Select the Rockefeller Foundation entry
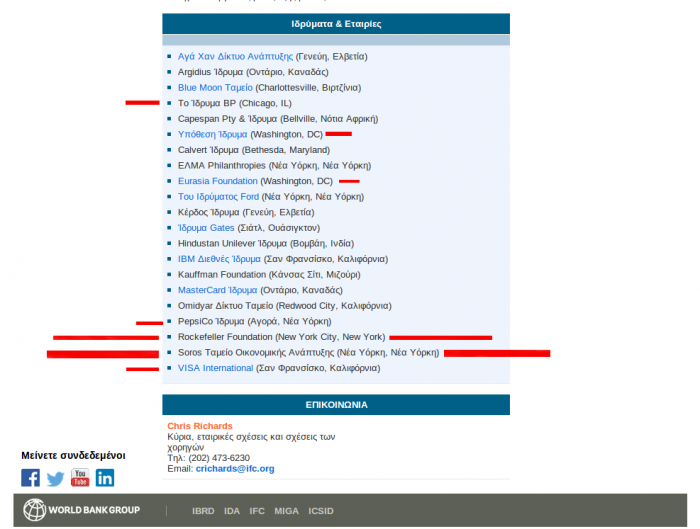The width and height of the screenshot is (700, 529). click(x=281, y=337)
